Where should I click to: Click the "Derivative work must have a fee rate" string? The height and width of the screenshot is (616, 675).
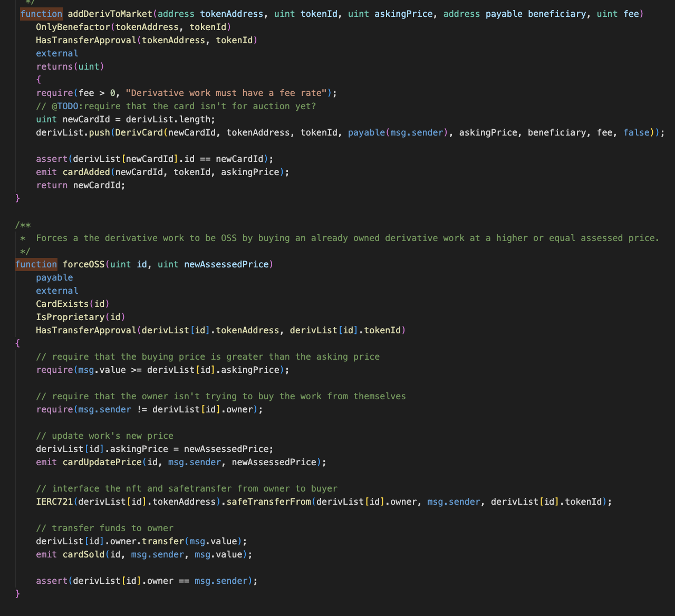tap(226, 93)
